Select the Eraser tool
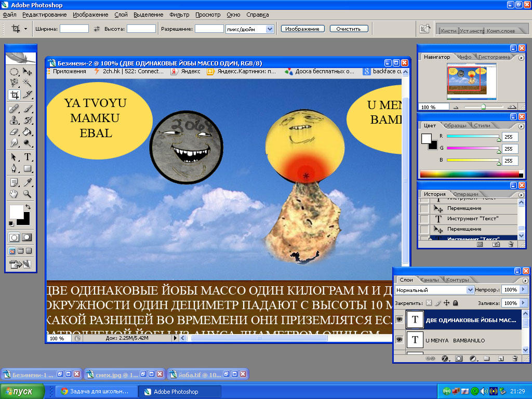 pyautogui.click(x=14, y=131)
